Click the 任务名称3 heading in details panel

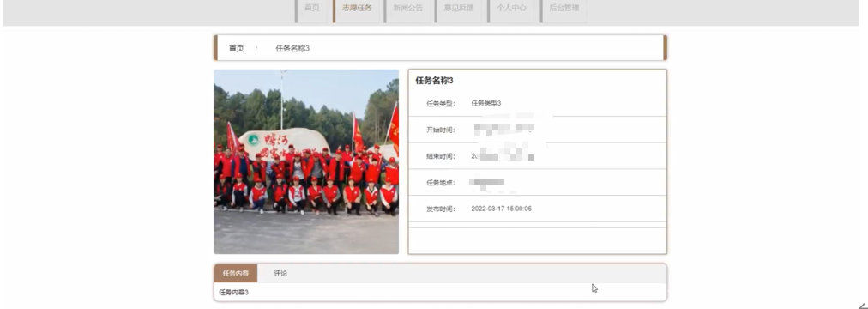click(x=435, y=81)
